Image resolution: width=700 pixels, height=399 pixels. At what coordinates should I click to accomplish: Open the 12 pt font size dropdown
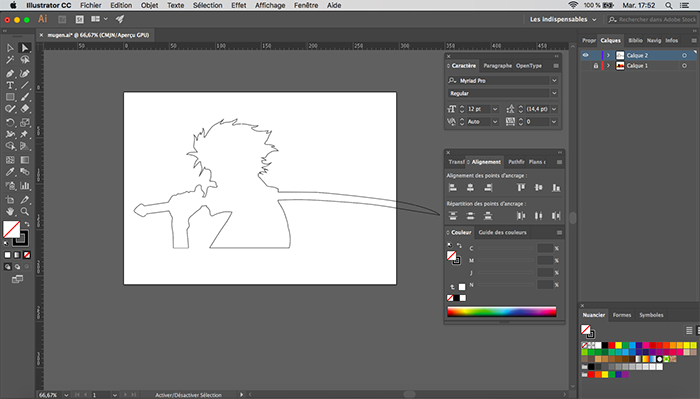pyautogui.click(x=495, y=109)
